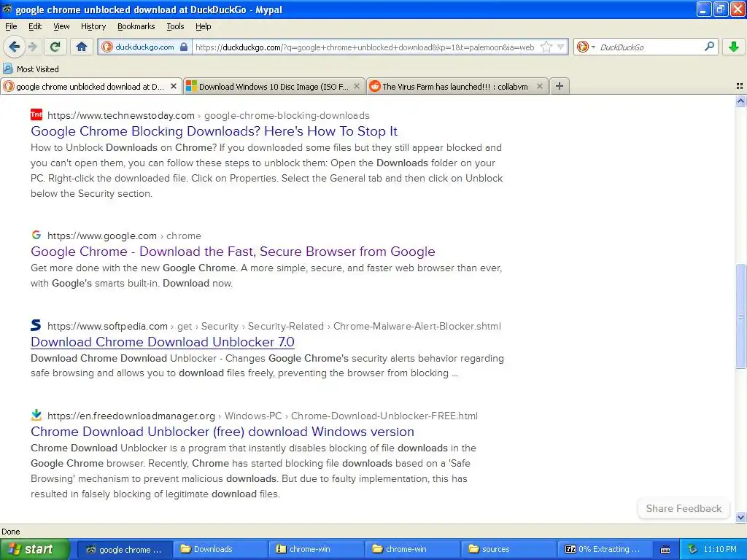Go back with the Back arrow button
The width and height of the screenshot is (747, 560).
(x=14, y=47)
